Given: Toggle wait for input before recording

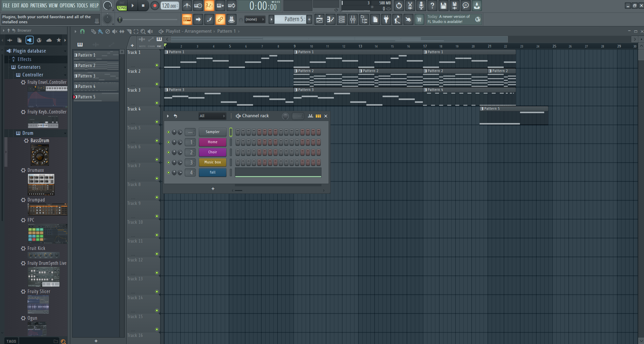Looking at the screenshot, I should coord(198,5).
